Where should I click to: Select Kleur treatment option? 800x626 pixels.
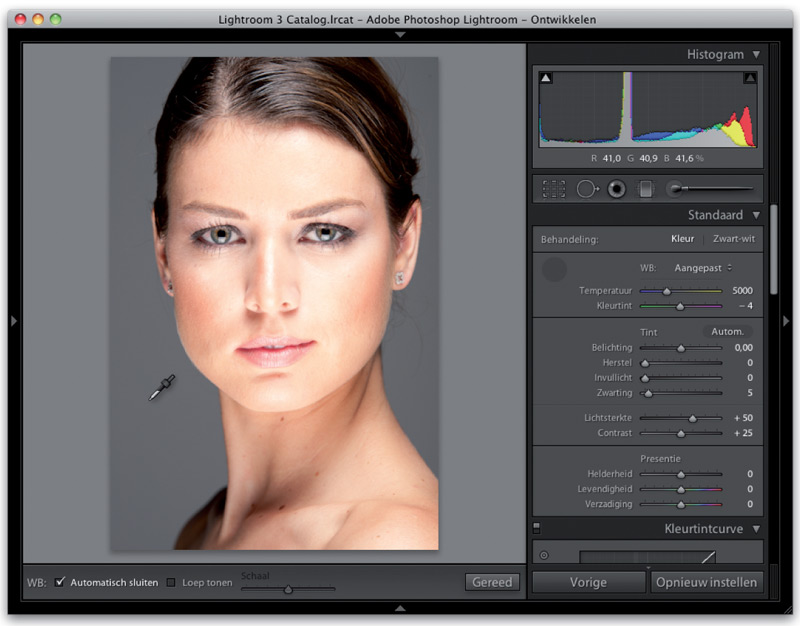point(682,239)
